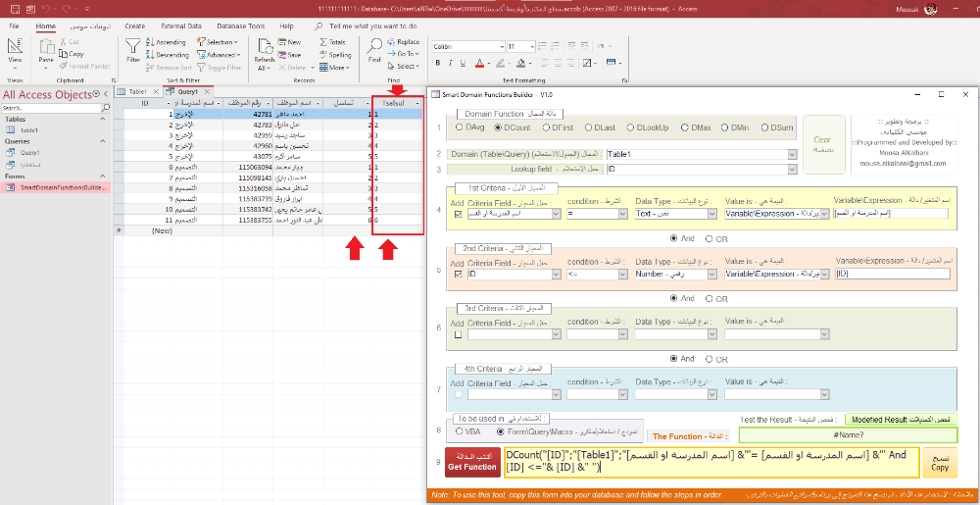Screen dimensions: 980x505
Task: Open 1st Criteria Data Type Text dropdown
Action: (x=711, y=214)
